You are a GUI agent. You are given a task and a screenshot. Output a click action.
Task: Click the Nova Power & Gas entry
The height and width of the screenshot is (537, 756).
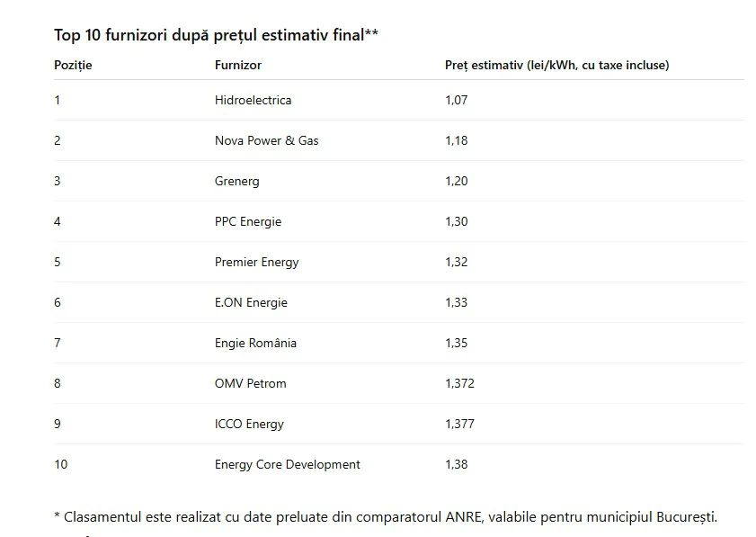click(266, 140)
